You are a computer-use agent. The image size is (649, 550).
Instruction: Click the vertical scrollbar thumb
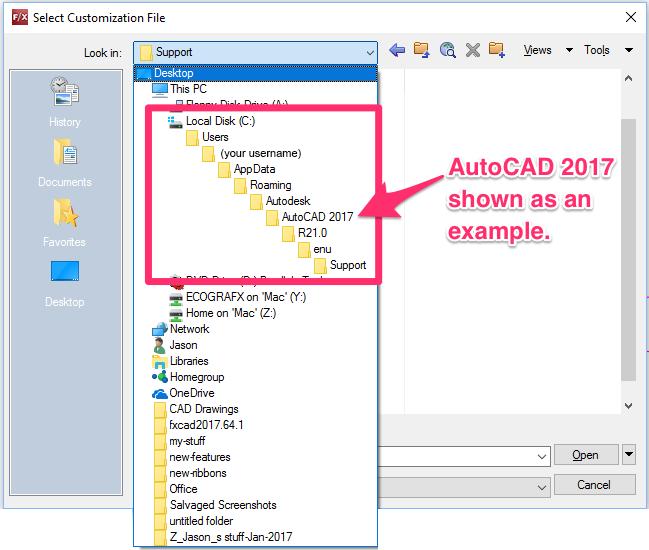point(628,250)
